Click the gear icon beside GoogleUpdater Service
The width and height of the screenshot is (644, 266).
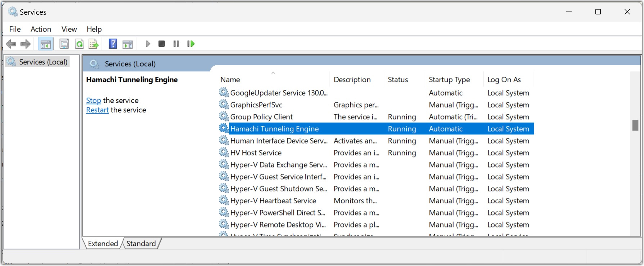224,93
